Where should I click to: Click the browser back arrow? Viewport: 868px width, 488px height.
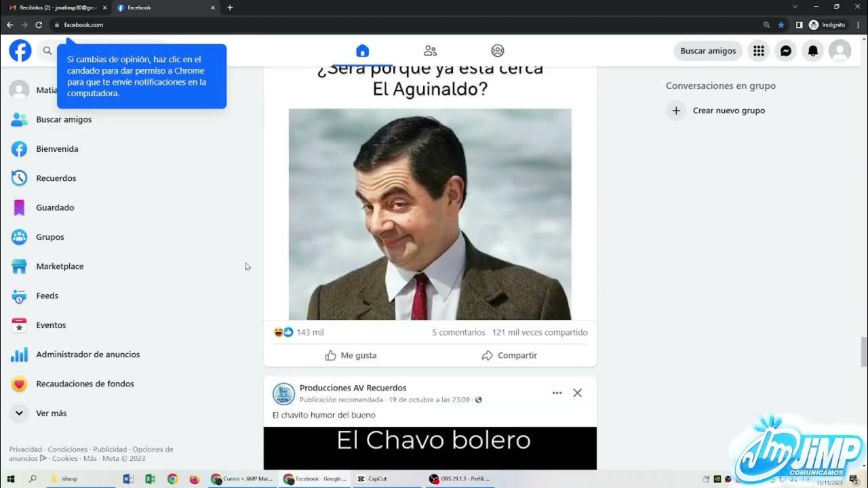[x=9, y=24]
